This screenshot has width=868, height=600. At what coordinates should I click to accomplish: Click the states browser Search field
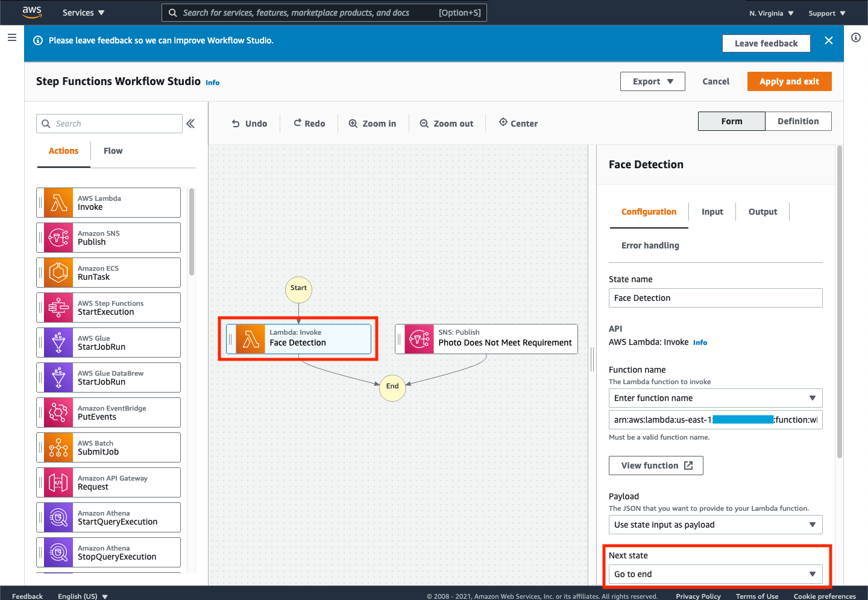pyautogui.click(x=109, y=124)
